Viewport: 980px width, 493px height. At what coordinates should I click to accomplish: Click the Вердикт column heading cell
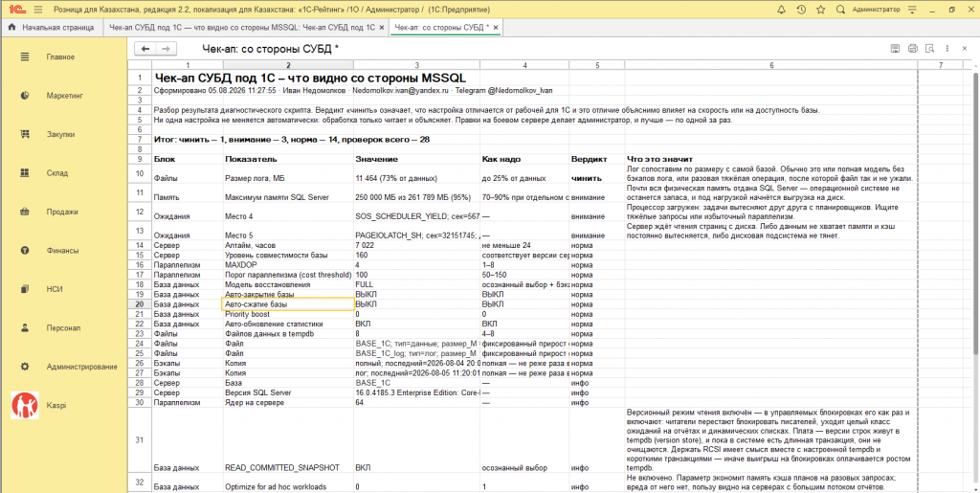[597, 159]
